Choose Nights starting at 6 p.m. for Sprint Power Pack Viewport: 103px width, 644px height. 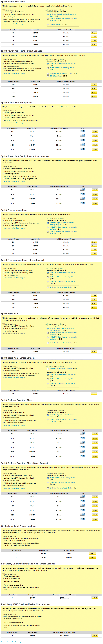(48, 19)
